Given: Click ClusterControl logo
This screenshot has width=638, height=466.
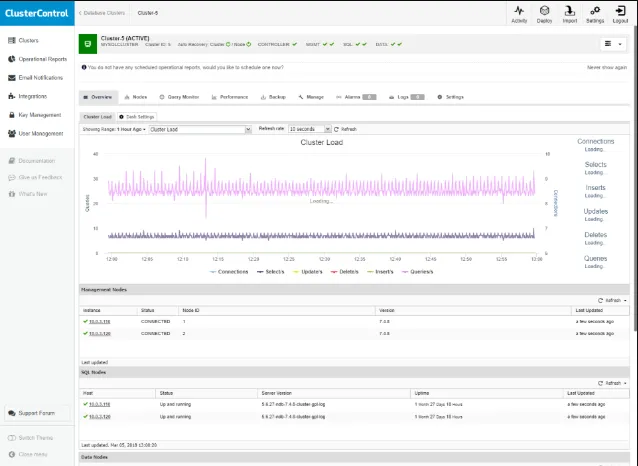Looking at the screenshot, I should click(37, 13).
